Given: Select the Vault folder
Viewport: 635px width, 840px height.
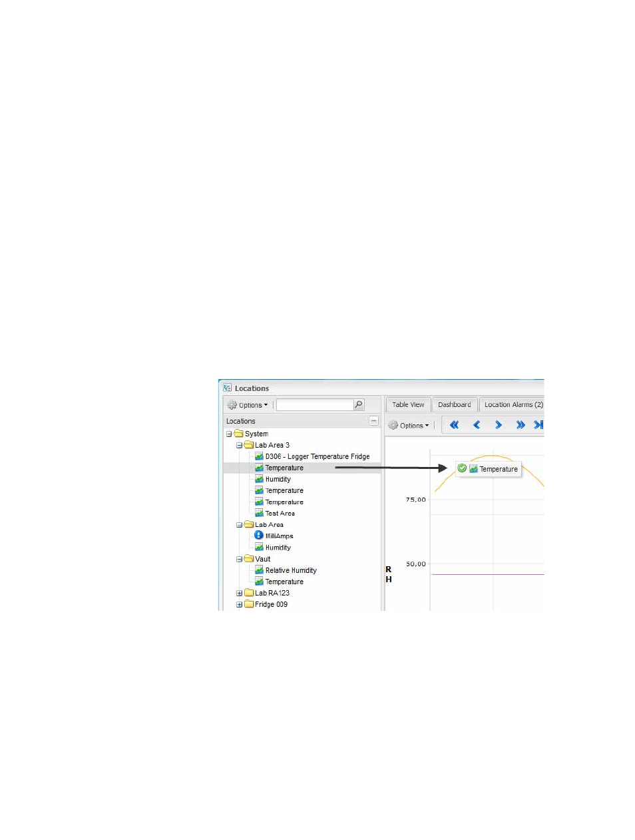Looking at the screenshot, I should [x=258, y=559].
